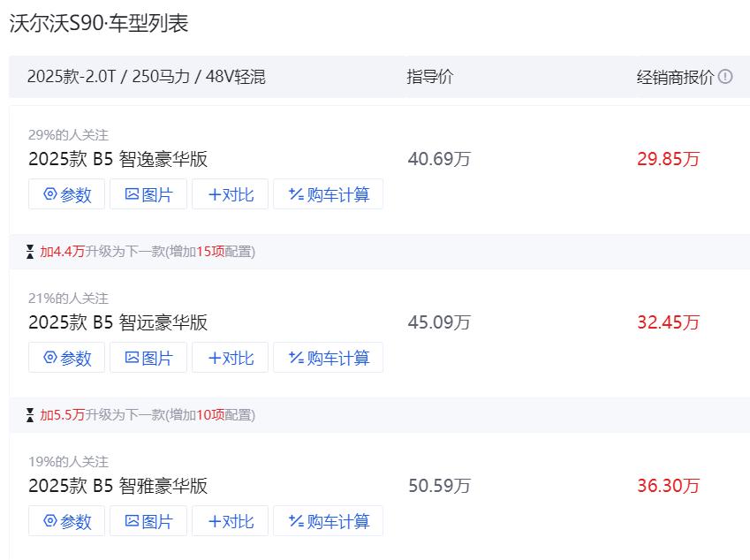Open the 2025款 B5 智雅豪华版 model link

(x=117, y=486)
